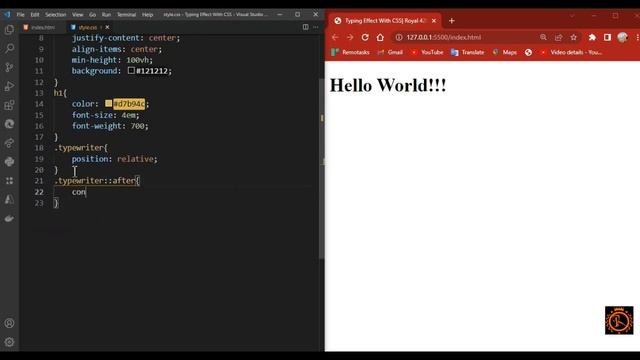Click the Chrome address bar URL
This screenshot has width=640, height=360.
pos(444,37)
